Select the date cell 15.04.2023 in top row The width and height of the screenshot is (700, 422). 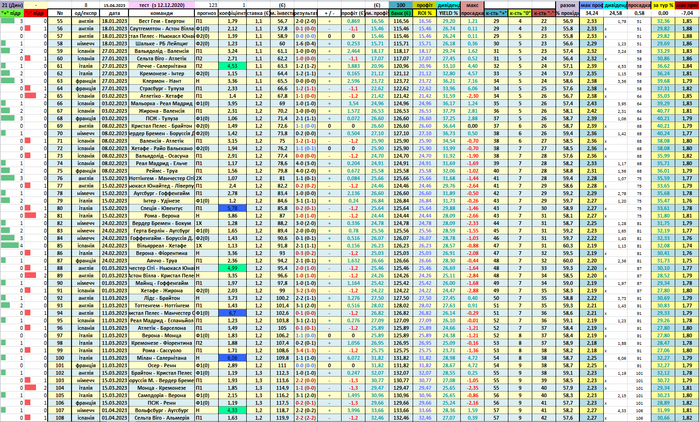114,5
